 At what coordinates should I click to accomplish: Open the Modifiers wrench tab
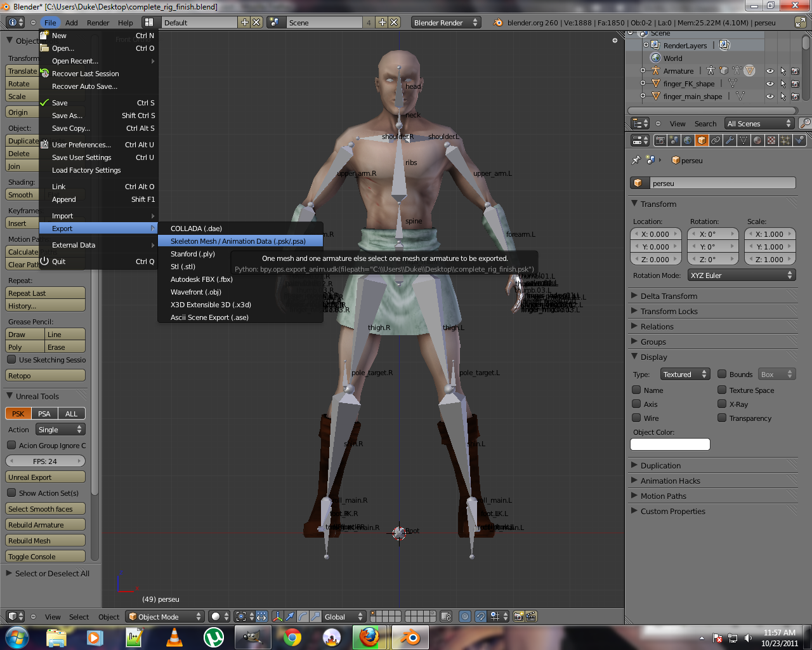click(x=730, y=140)
